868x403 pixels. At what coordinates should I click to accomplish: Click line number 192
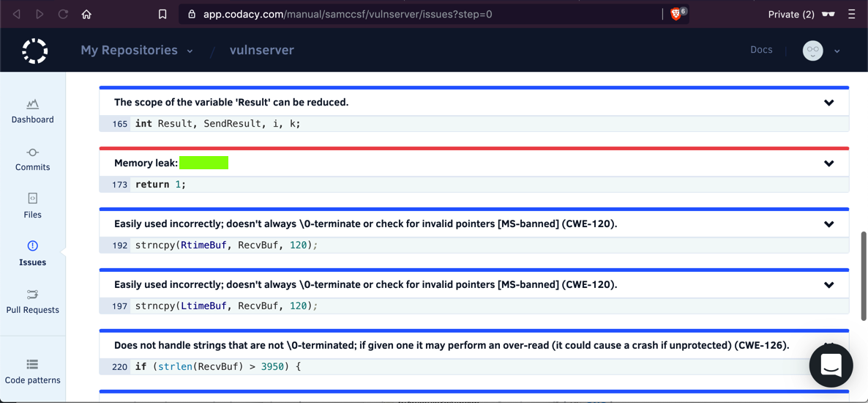(x=119, y=245)
